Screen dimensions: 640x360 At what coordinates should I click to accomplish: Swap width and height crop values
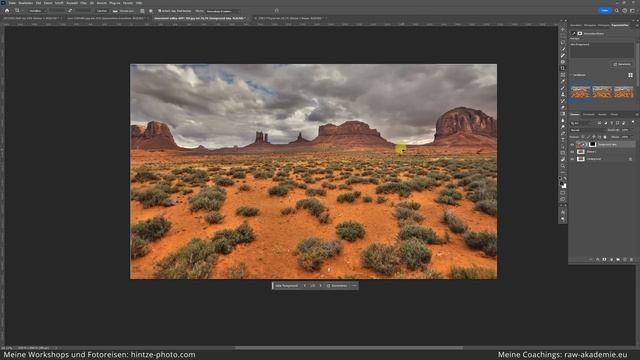[x=70, y=11]
